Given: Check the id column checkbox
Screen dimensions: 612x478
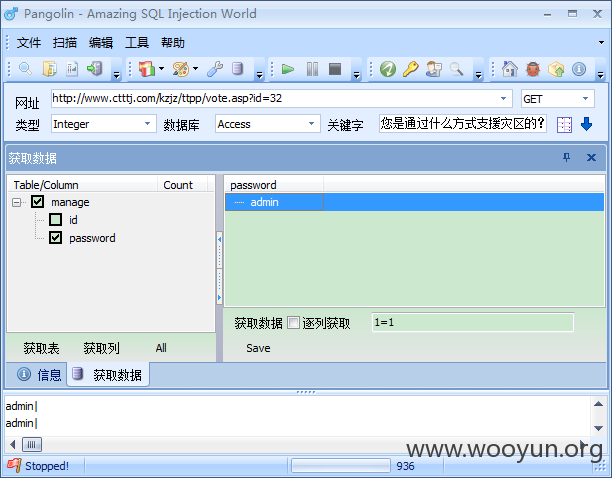Looking at the screenshot, I should 55,220.
